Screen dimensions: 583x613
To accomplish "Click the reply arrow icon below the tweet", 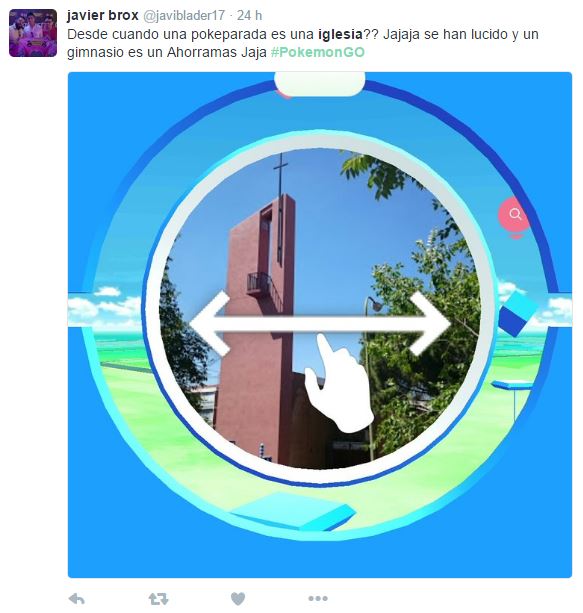I will point(77,599).
